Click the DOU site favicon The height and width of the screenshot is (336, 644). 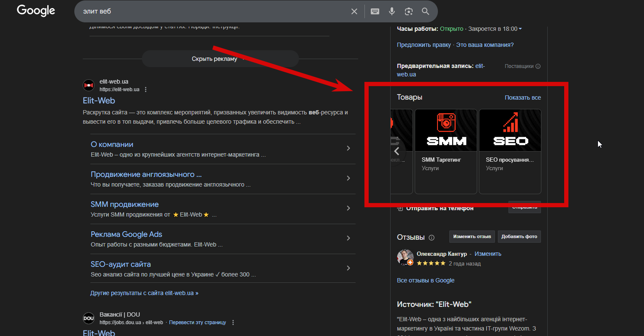(89, 318)
